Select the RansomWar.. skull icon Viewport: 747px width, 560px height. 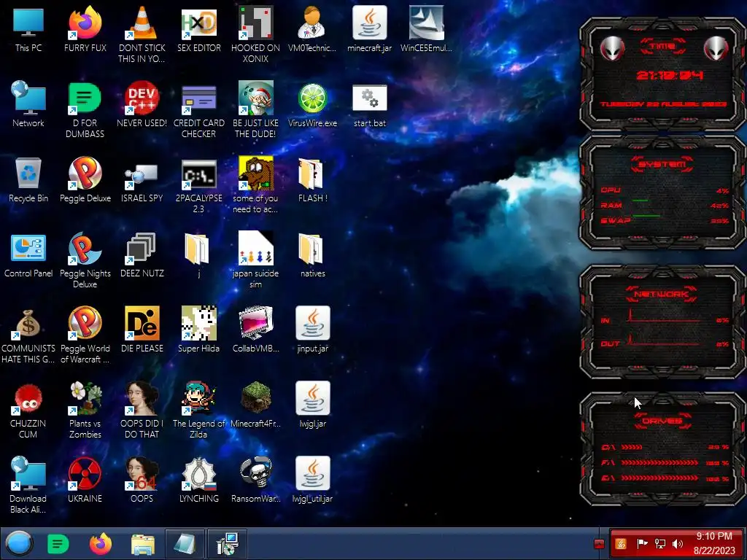coord(255,479)
